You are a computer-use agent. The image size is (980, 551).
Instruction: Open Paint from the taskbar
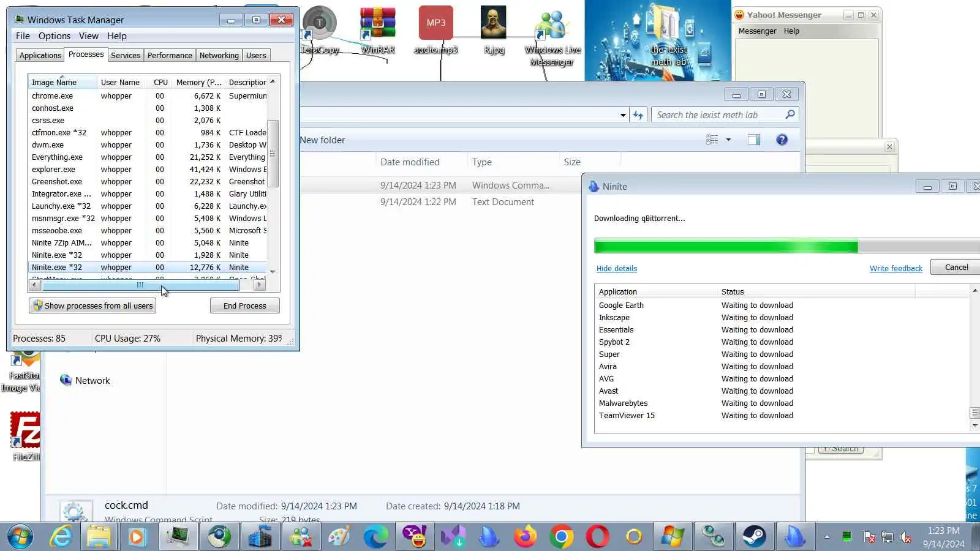(339, 537)
